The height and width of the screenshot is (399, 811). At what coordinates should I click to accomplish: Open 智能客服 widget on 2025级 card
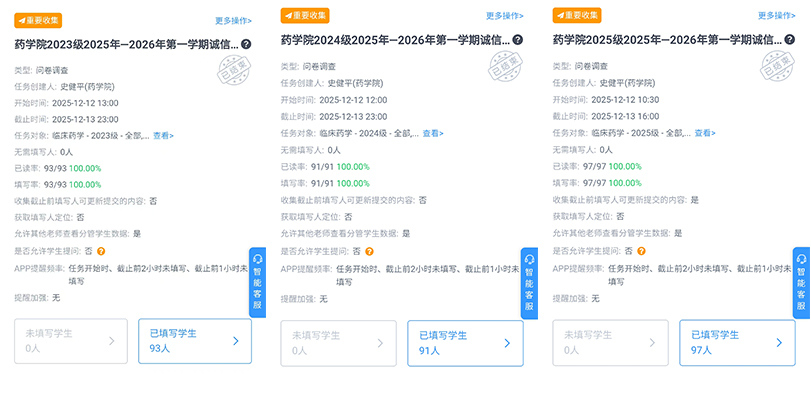802,283
